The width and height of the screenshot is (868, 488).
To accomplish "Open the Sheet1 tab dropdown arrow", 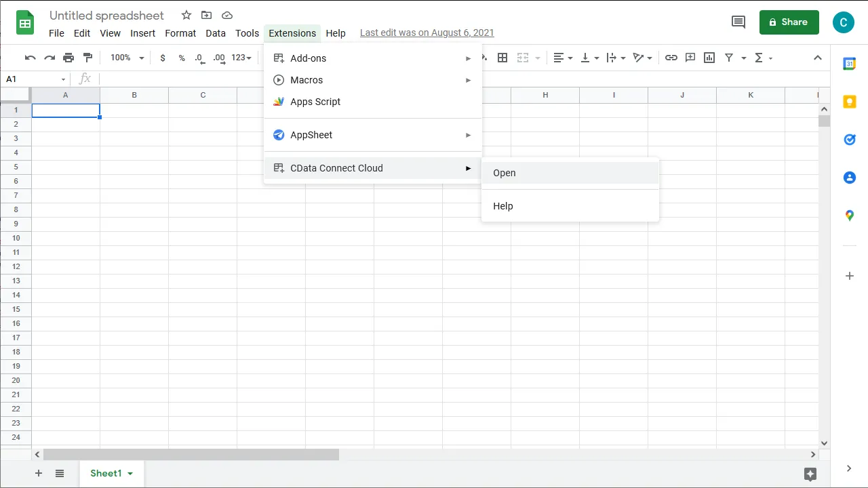I will click(x=130, y=474).
